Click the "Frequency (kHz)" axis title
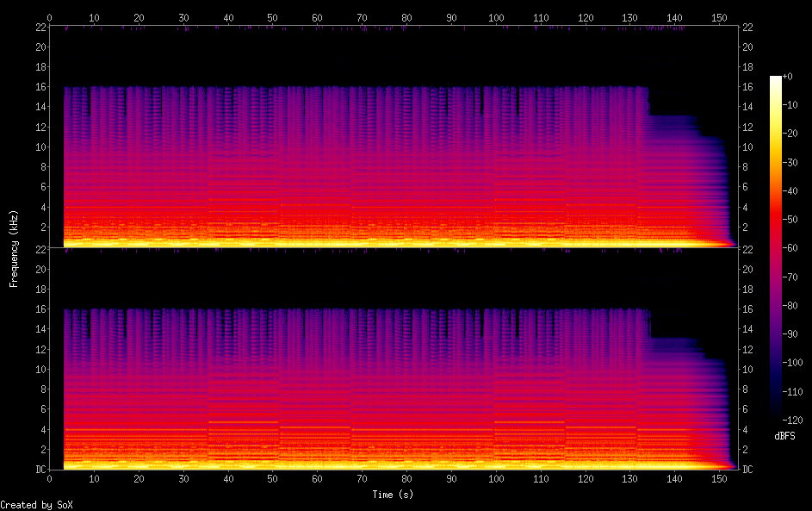This screenshot has height=511, width=812. tap(14, 249)
